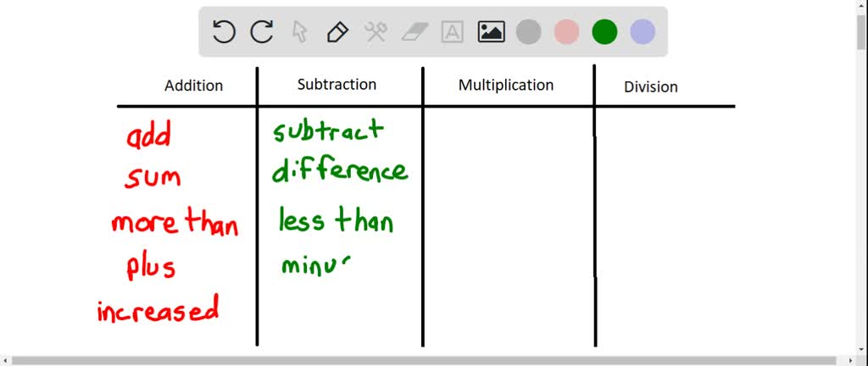
Task: Click the Subtraction column header text
Action: coord(337,84)
